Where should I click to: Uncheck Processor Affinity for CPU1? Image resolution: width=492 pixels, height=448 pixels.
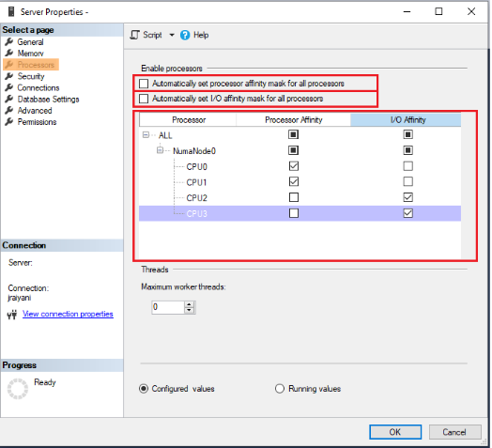(x=294, y=182)
